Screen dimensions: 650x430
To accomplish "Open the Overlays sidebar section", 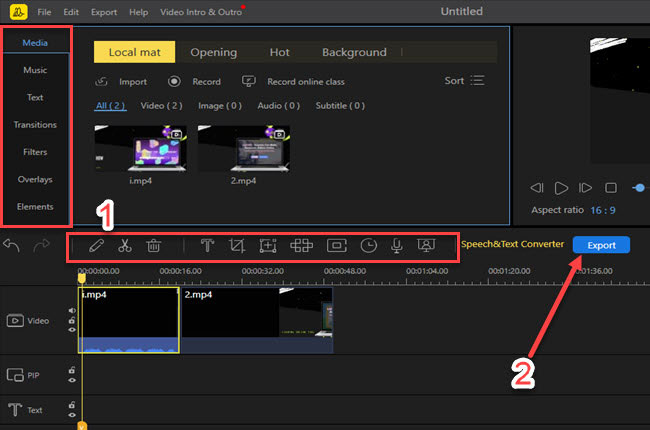I will tap(35, 180).
